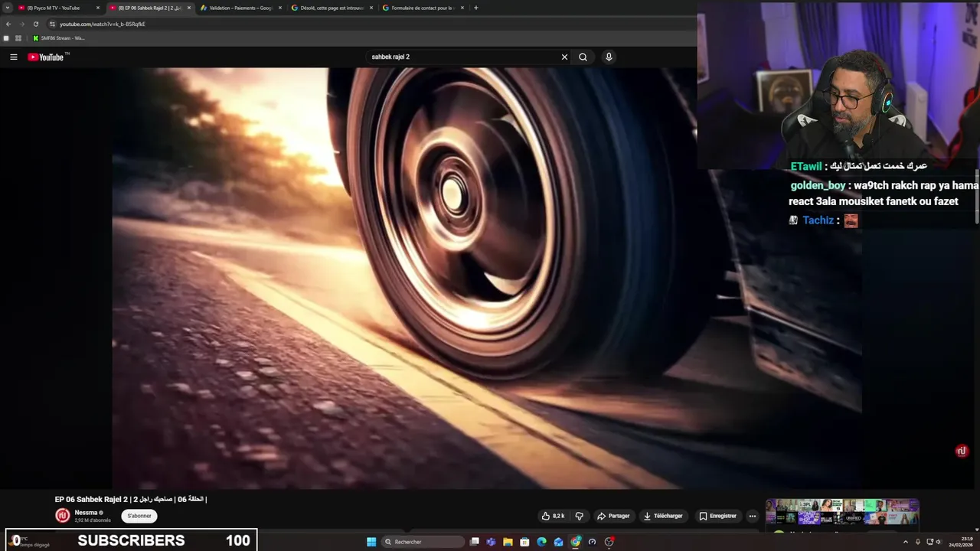Viewport: 980px width, 551px height.
Task: Save the video with Enregistrer
Action: tap(718, 516)
